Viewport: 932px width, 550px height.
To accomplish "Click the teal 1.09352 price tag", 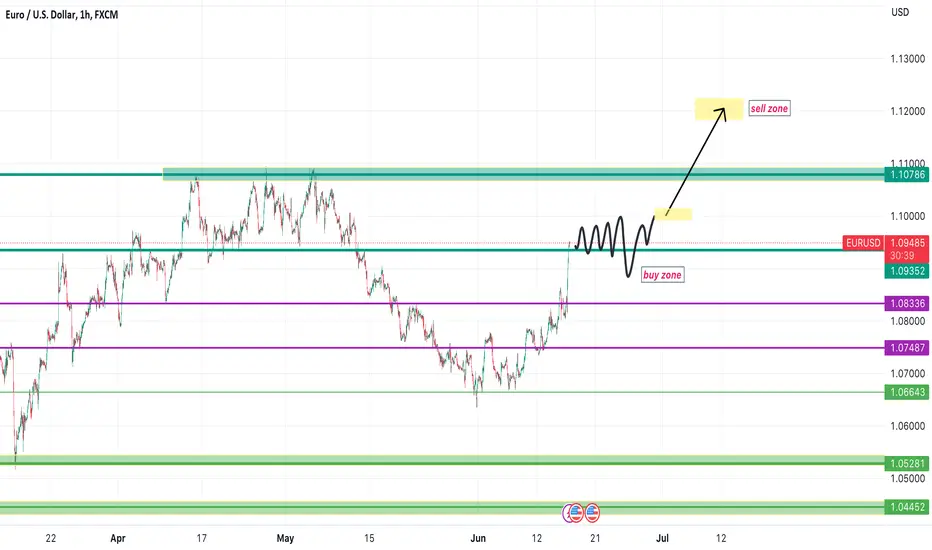I will [x=906, y=271].
